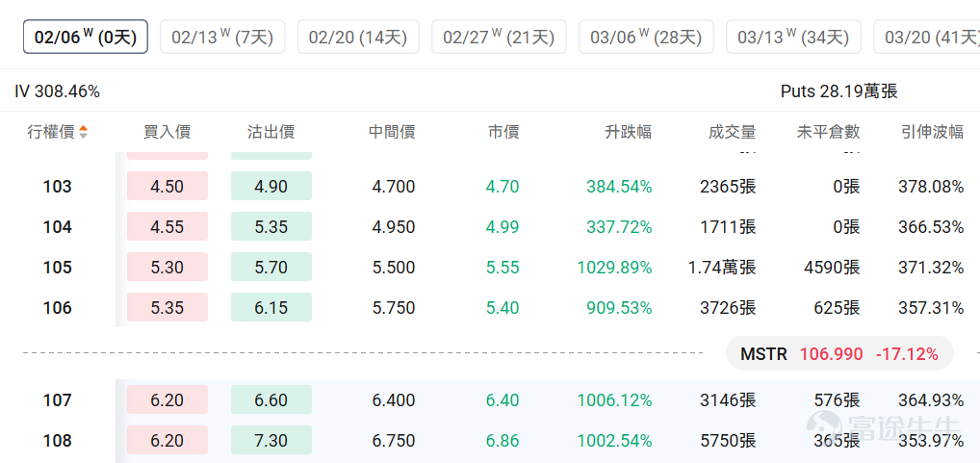This screenshot has width=980, height=463.
Task: Click the 引伸波幅 column header
Action: click(x=933, y=132)
